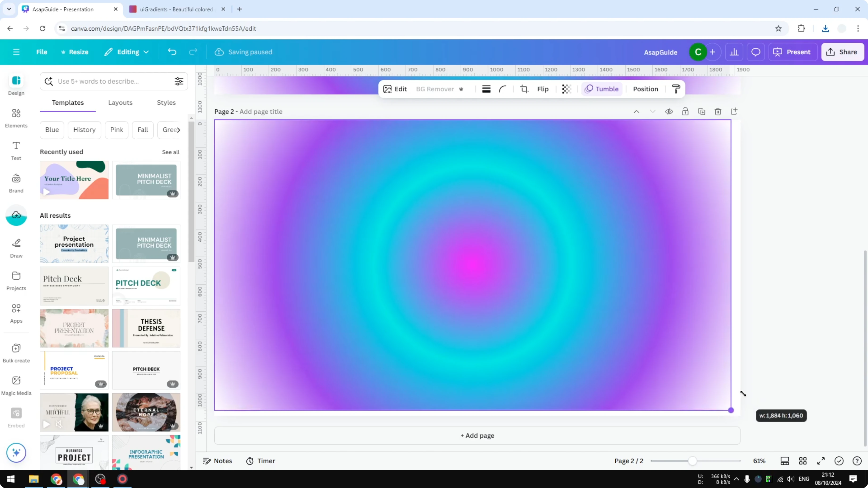Screen dimensions: 868x488
Task: Open the image transparency settings
Action: coord(566,89)
